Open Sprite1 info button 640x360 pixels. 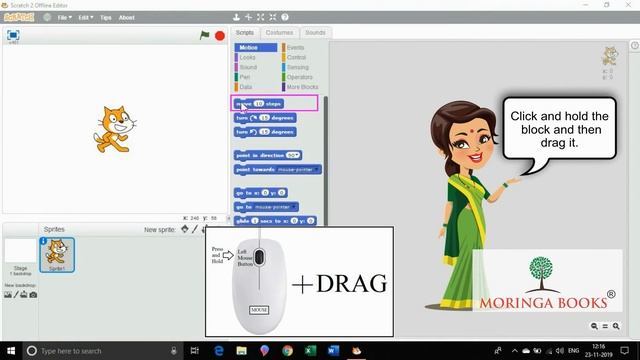(43, 241)
